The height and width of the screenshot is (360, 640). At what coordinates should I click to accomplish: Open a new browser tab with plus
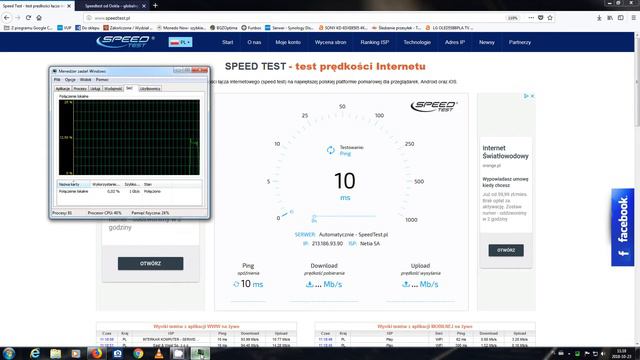pyautogui.click(x=155, y=6)
